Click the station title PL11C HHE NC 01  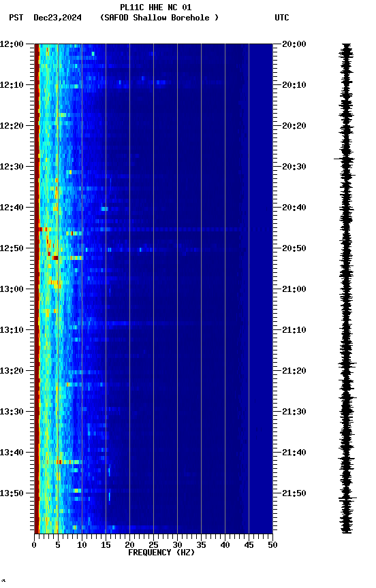tap(156, 7)
